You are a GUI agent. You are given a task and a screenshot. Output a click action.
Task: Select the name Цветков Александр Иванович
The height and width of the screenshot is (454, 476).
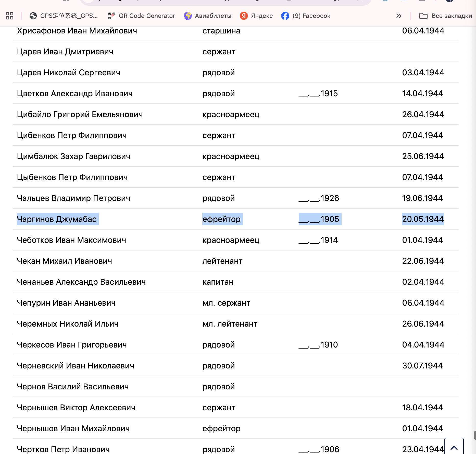click(75, 93)
